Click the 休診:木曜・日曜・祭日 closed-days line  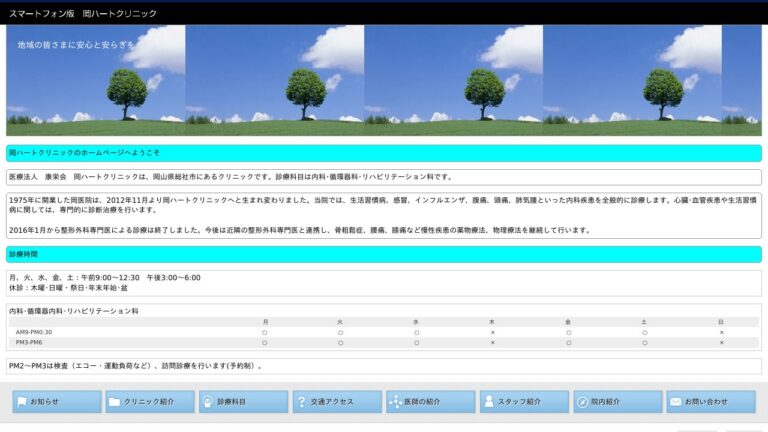tap(68, 288)
